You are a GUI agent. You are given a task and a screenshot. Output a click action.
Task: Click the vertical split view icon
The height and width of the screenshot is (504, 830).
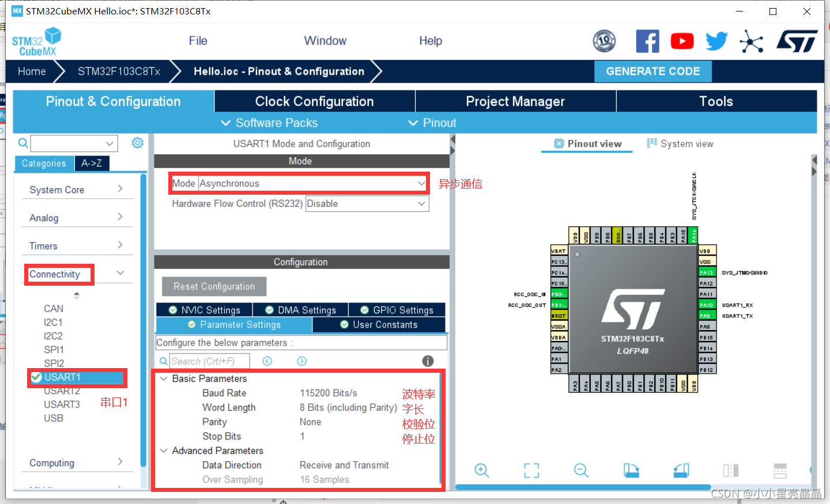(x=730, y=471)
